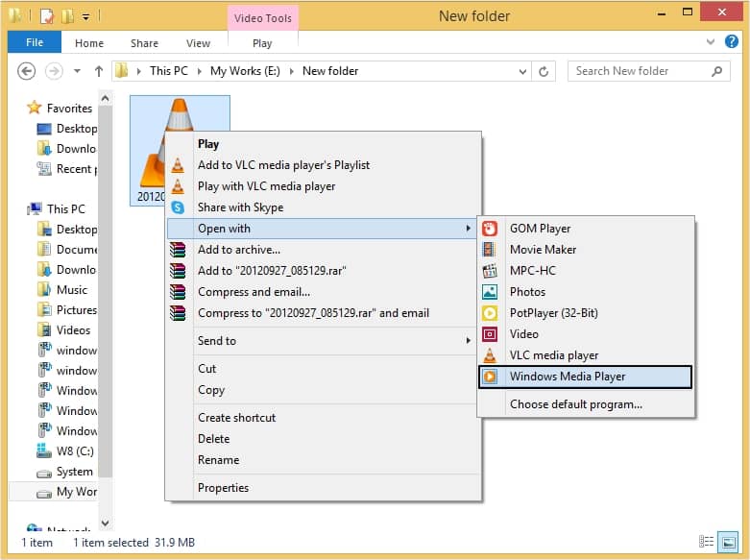Click the Help question mark icon
This screenshot has height=560, width=750.
coord(732,41)
